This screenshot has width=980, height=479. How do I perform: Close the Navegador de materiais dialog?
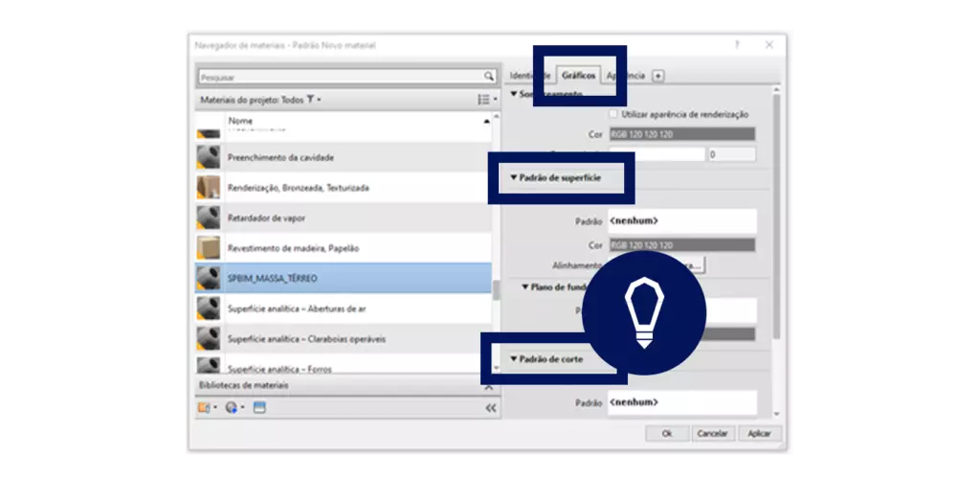pos(769,45)
